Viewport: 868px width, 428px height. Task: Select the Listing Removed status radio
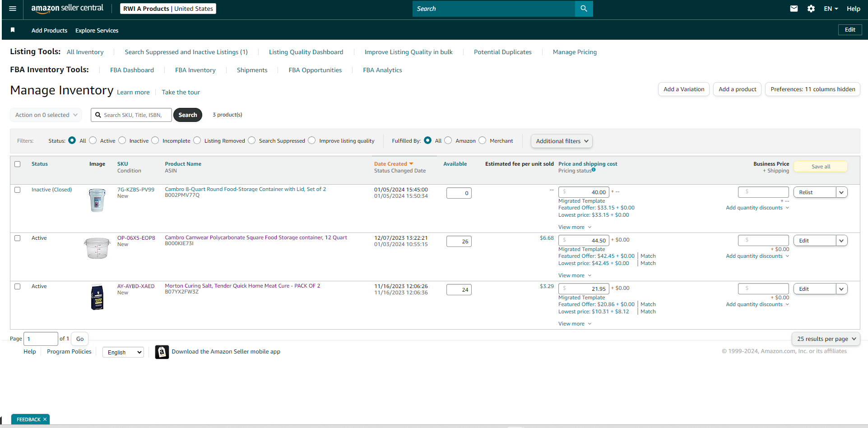click(197, 140)
